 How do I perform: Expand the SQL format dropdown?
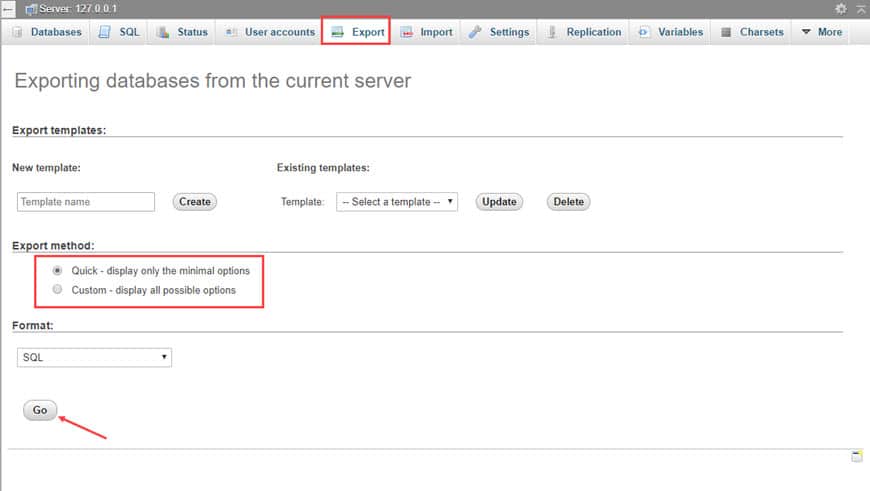point(94,357)
